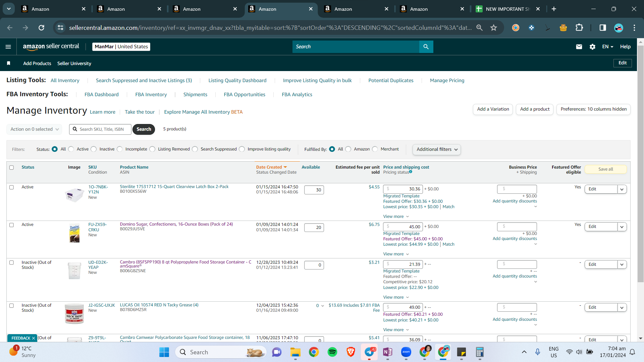
Task: Open the Chrome three-dot menu
Action: point(634,27)
